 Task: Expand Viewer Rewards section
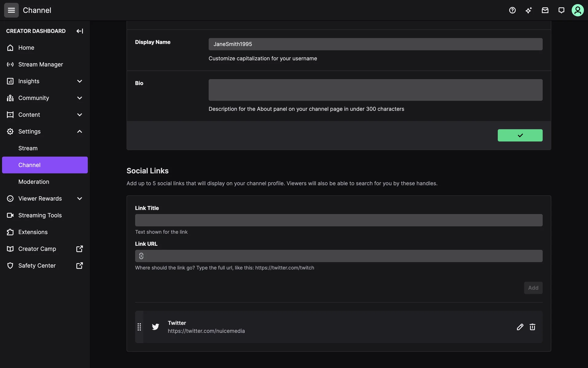pyautogui.click(x=80, y=199)
